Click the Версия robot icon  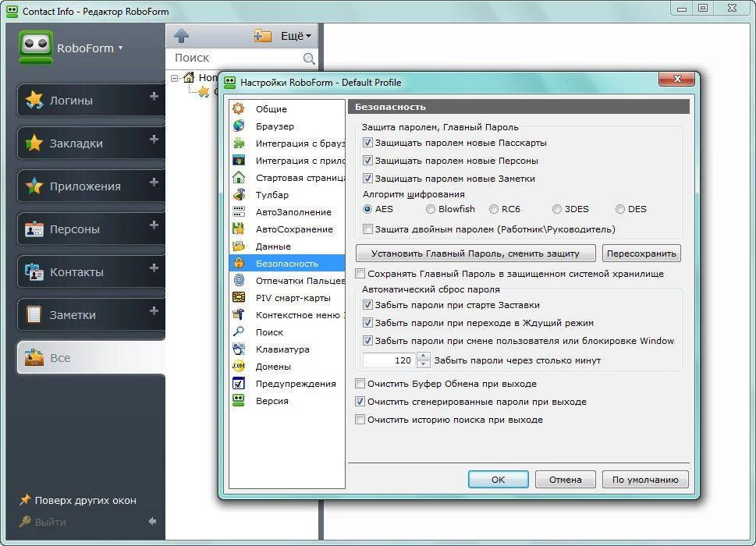pos(239,400)
